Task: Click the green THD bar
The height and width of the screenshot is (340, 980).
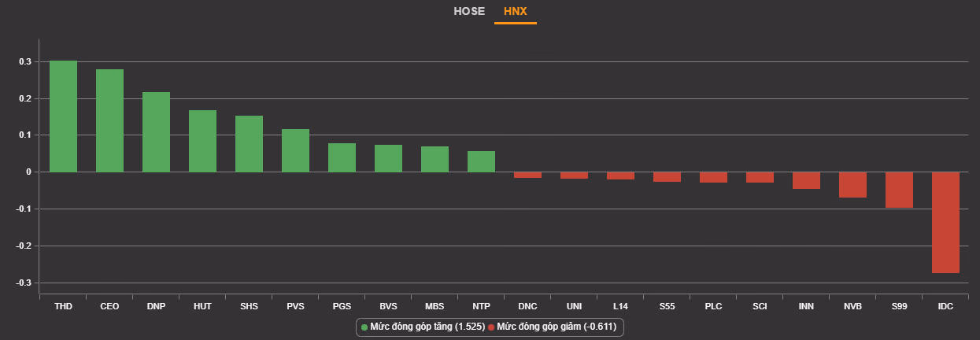Action: pos(63,116)
